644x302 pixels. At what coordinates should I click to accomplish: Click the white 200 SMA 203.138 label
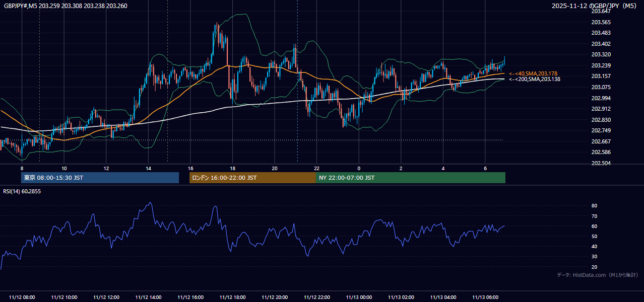click(x=535, y=79)
